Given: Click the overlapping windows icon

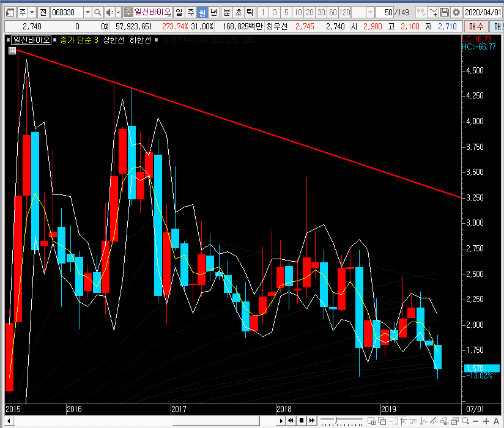Looking at the screenshot, I should point(382,421).
